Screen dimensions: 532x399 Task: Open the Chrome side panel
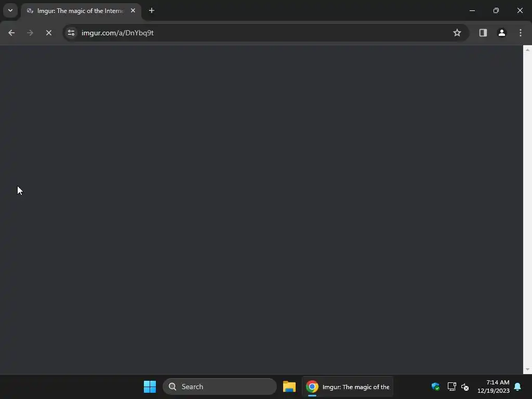483,33
